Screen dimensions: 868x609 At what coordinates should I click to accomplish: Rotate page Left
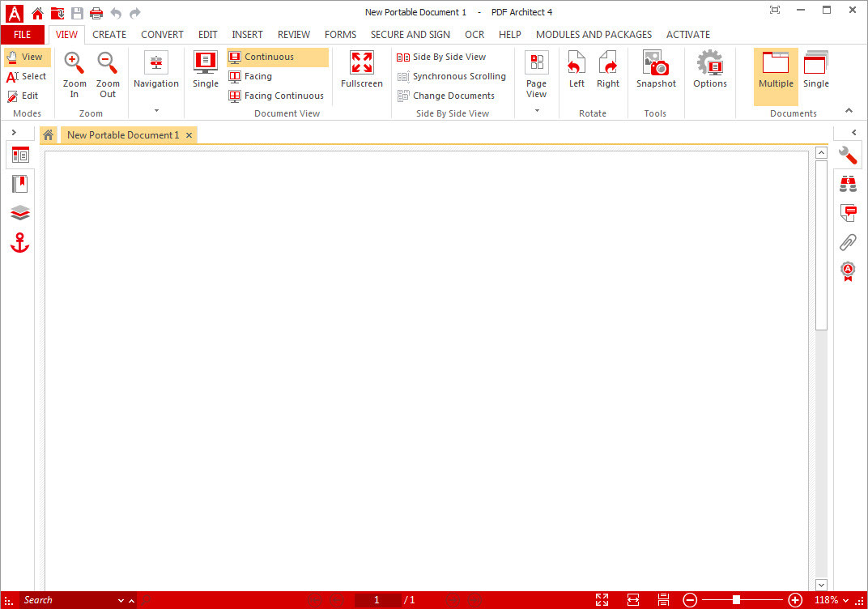click(577, 70)
